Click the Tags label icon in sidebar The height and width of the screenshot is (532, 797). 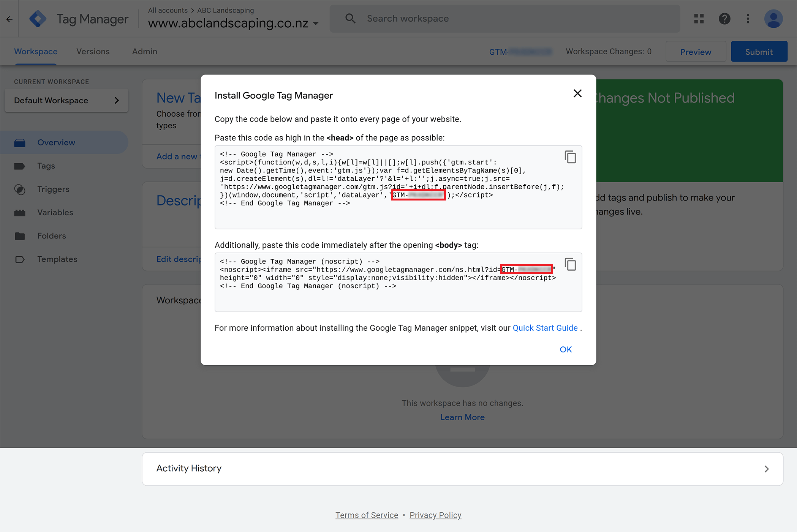(x=20, y=166)
